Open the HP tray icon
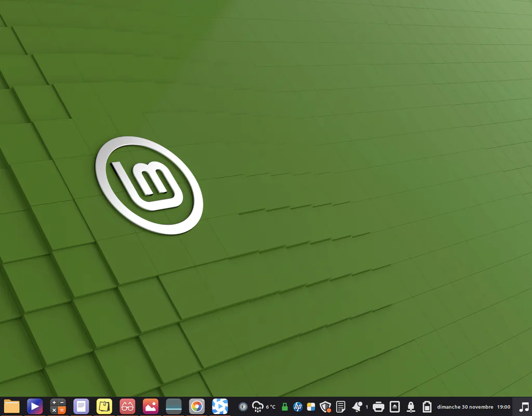532x416 pixels. tap(298, 407)
